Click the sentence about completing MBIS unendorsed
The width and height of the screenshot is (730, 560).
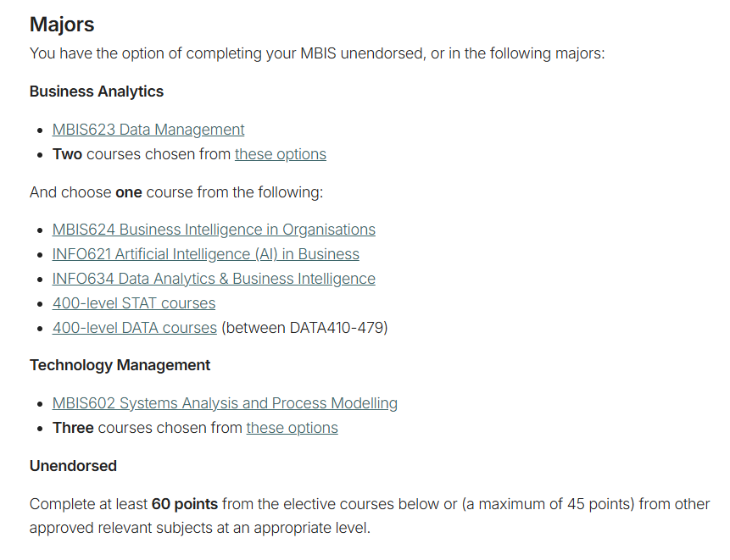pyautogui.click(x=317, y=53)
